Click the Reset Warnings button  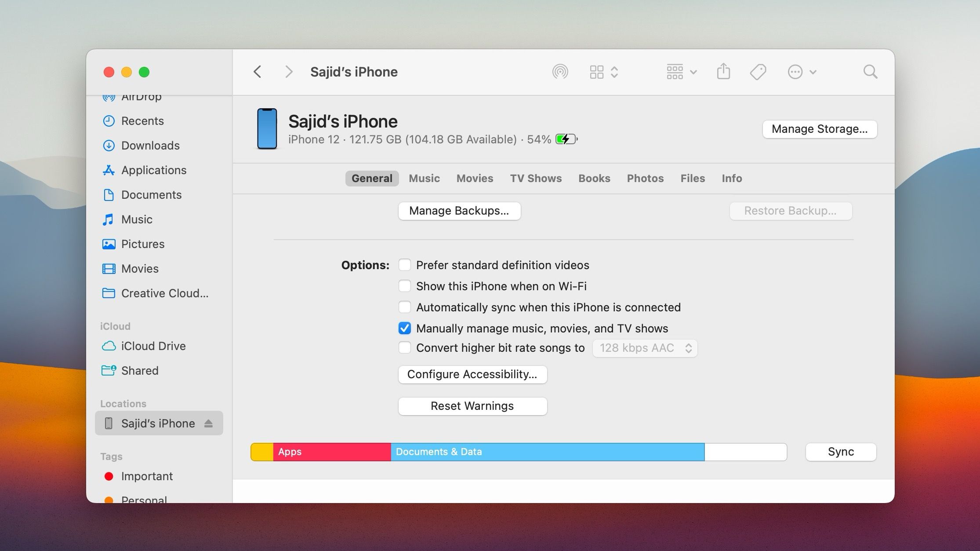click(x=472, y=406)
